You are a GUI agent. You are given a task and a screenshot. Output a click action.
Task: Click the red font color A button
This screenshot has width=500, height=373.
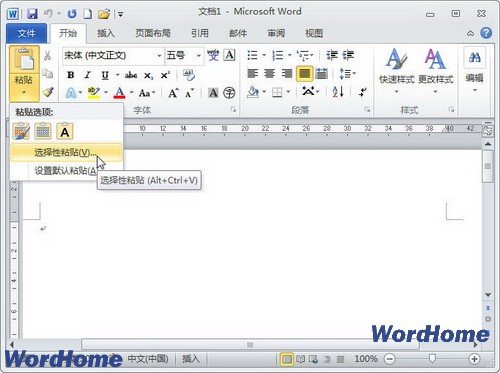click(x=119, y=92)
